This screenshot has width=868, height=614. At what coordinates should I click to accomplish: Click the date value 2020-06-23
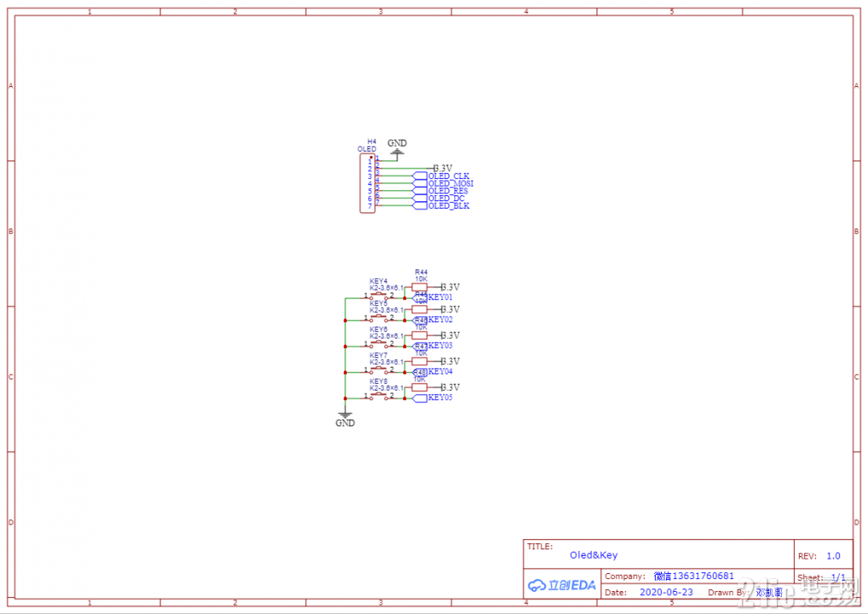coord(667,592)
